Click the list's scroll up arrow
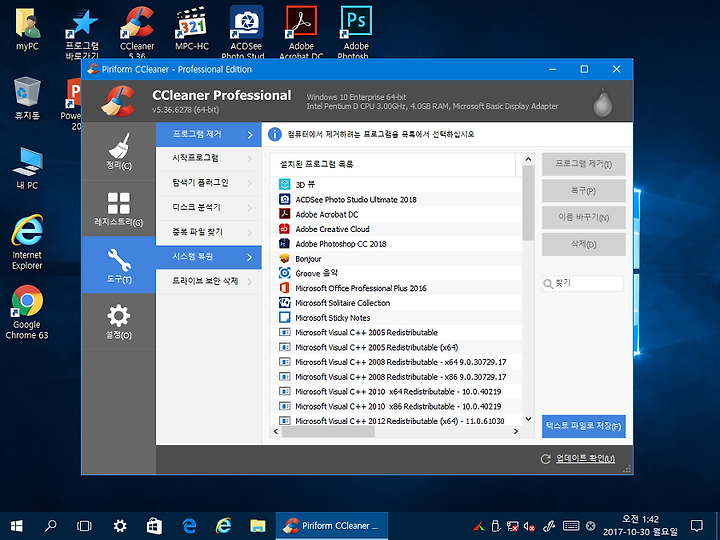 coord(528,159)
